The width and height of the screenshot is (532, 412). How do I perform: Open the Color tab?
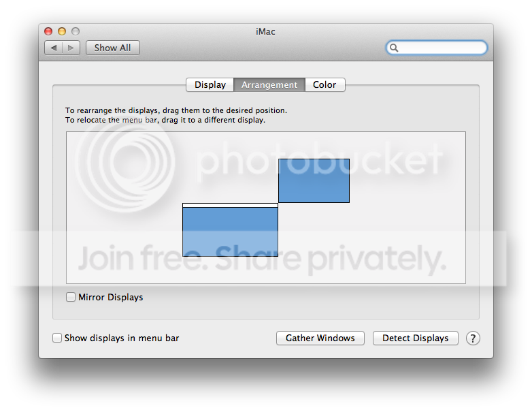[325, 85]
